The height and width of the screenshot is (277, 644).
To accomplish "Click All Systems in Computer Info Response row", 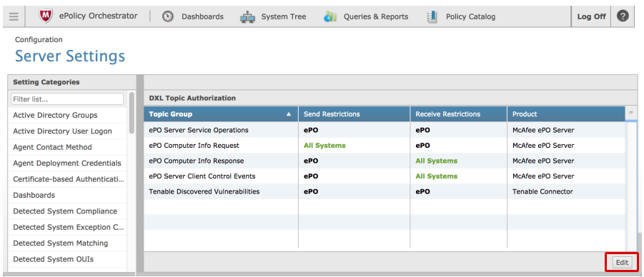I will click(437, 161).
